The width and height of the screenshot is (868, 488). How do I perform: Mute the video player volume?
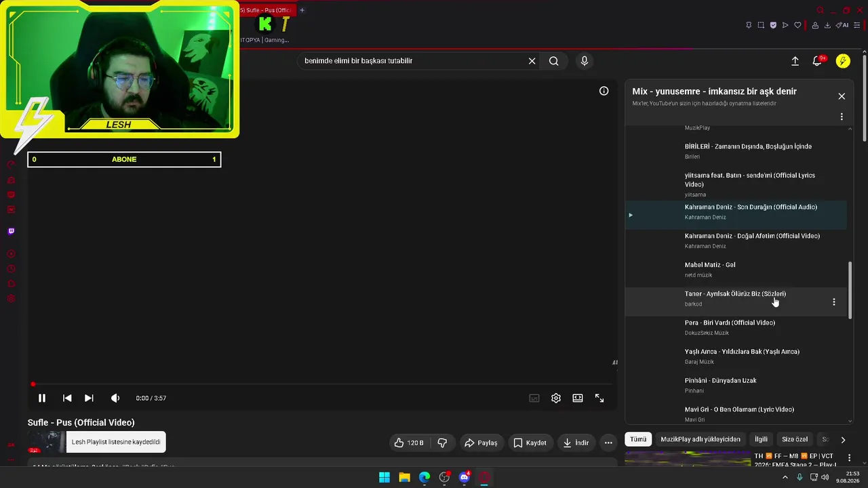[115, 398]
